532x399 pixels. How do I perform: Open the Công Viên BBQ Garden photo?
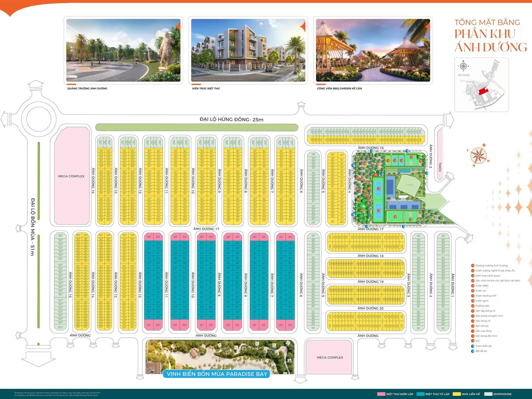(x=373, y=50)
